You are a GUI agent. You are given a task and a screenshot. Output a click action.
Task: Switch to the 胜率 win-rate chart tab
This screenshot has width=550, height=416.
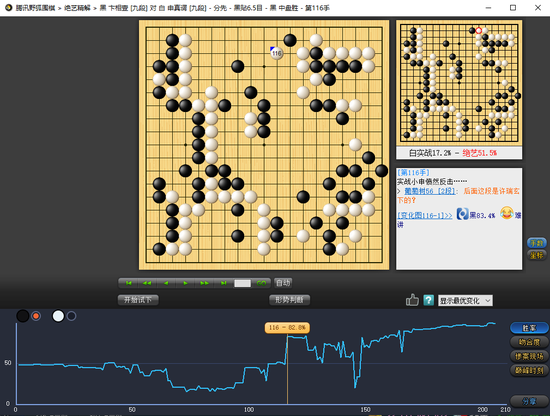pos(529,328)
